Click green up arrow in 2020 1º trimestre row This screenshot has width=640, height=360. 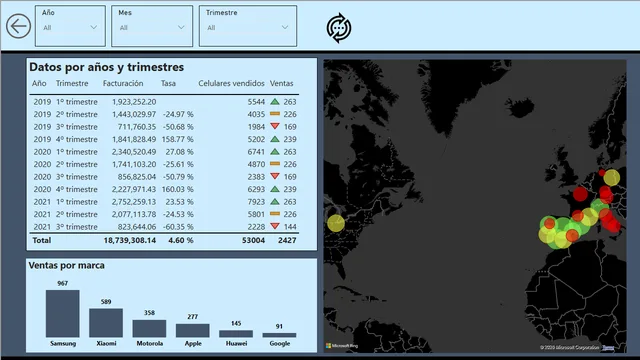point(275,151)
